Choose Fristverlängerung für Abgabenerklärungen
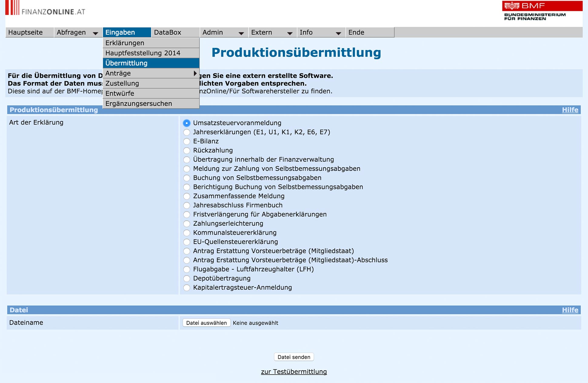 coord(187,215)
